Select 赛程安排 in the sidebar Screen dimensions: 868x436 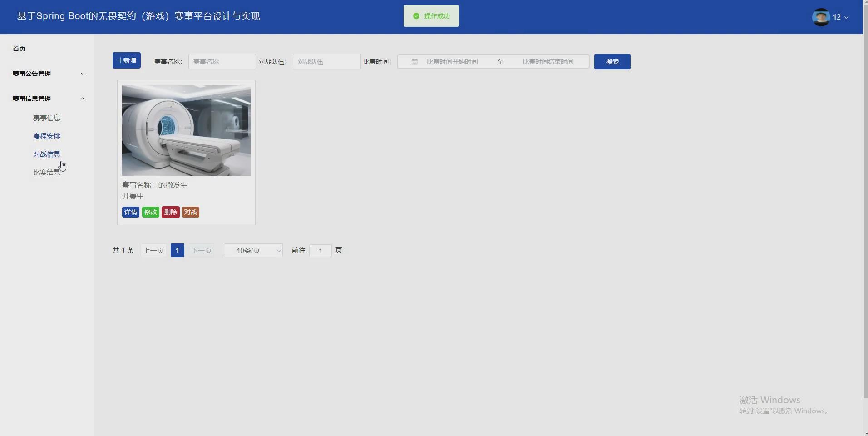point(47,135)
